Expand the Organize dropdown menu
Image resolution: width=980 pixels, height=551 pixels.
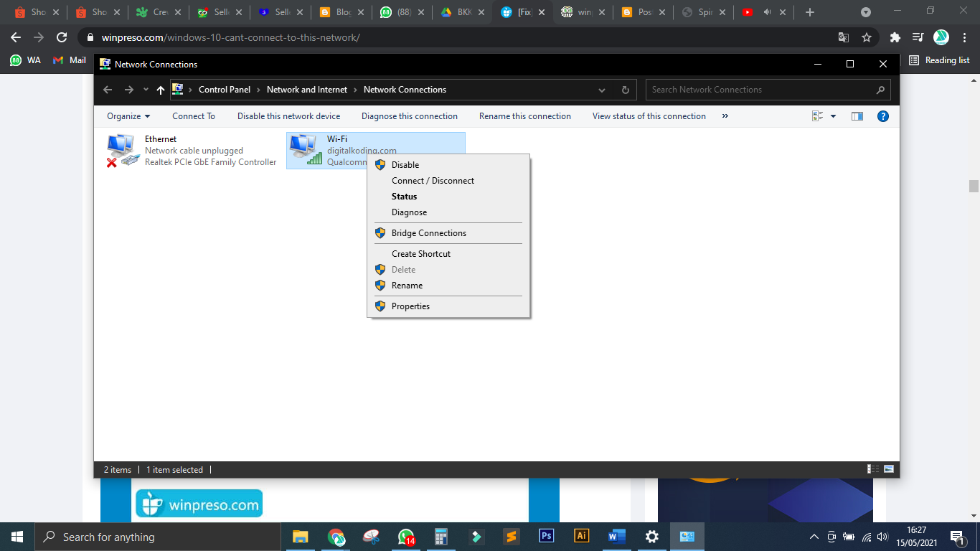coord(128,116)
